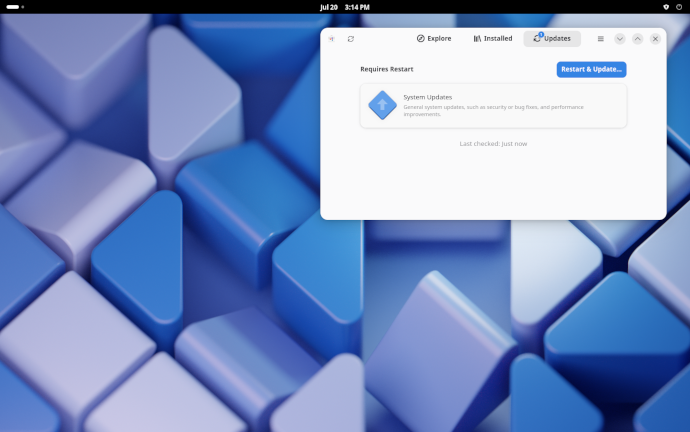Open the calendar from the top bar clock
The width and height of the screenshot is (690, 432).
pyautogui.click(x=344, y=6)
